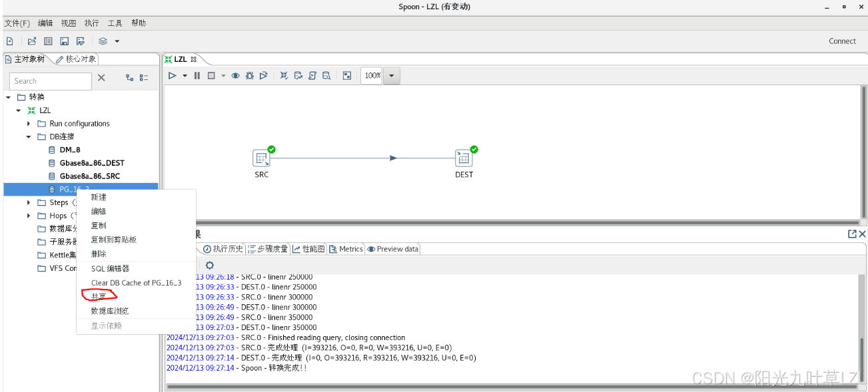The height and width of the screenshot is (392, 868).
Task: Close the execution results panel
Action: pyautogui.click(x=863, y=234)
